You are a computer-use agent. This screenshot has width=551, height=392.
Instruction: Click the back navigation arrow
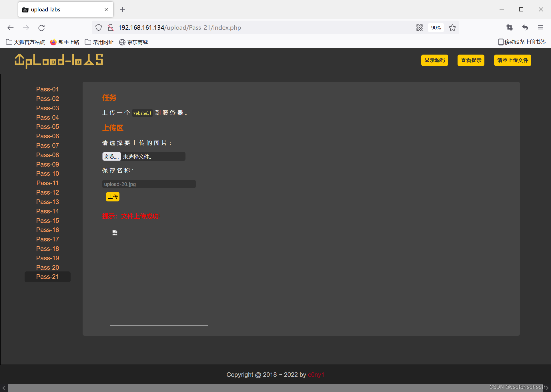11,28
